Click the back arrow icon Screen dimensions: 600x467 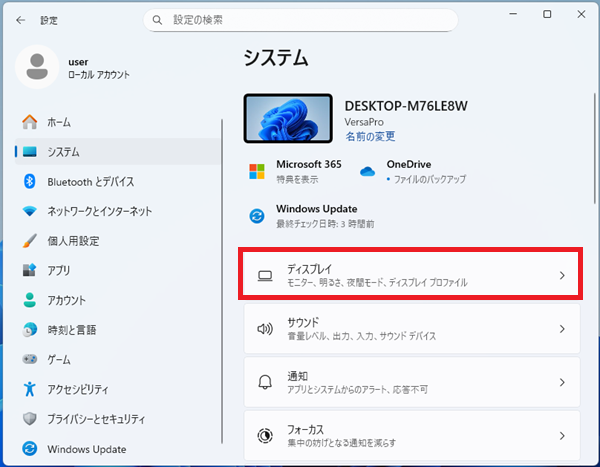point(21,20)
